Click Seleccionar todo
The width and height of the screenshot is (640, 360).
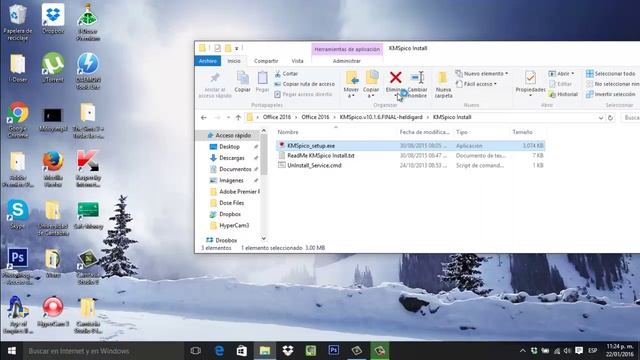click(611, 74)
